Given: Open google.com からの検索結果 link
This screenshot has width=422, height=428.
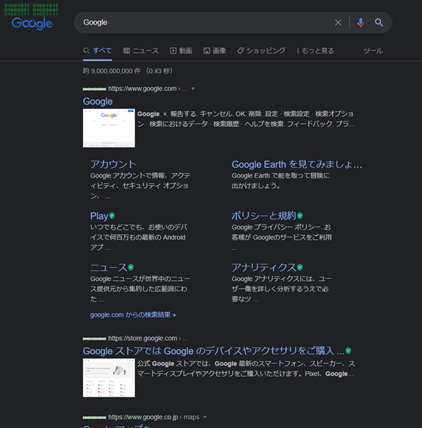Looking at the screenshot, I should 133,315.
